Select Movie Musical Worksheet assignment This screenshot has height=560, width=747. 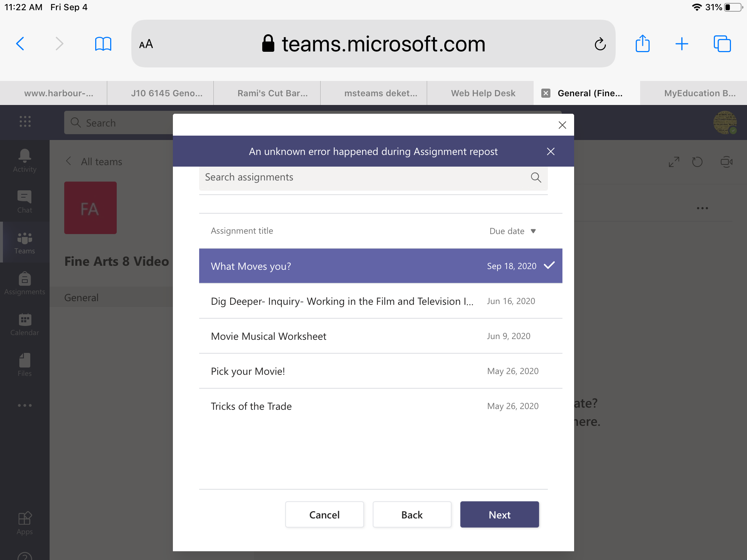point(380,336)
